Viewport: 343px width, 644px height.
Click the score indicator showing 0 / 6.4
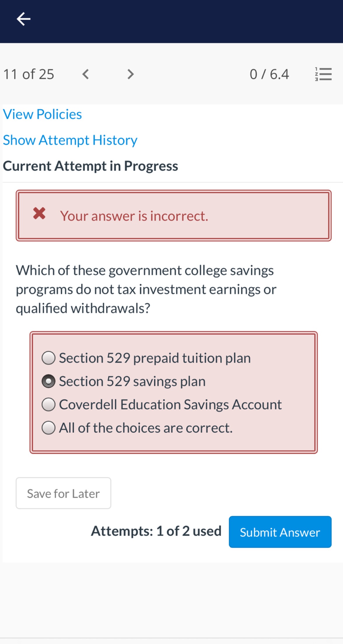(269, 74)
